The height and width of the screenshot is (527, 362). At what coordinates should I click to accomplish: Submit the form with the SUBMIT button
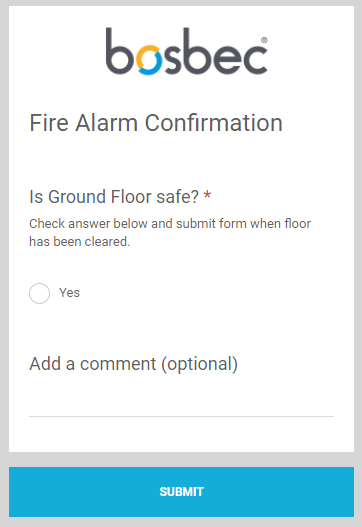pos(182,492)
